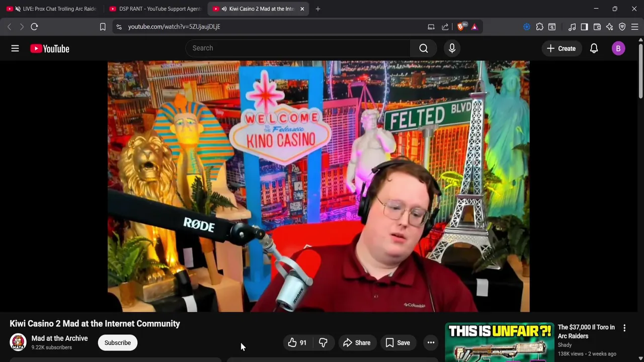Go to the YouTube home logo

coord(49,48)
